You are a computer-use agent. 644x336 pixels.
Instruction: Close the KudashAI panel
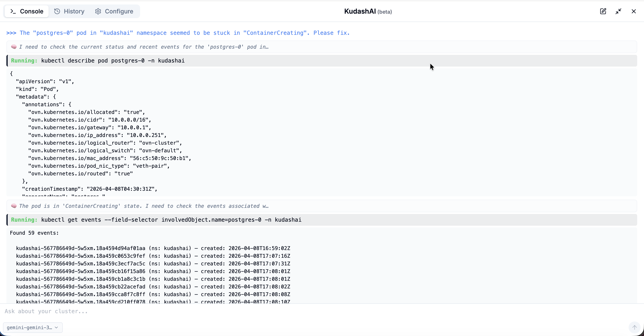coord(634,11)
